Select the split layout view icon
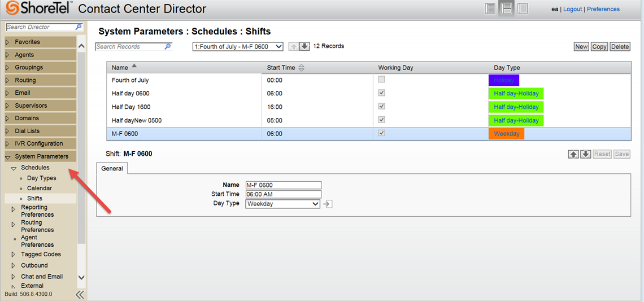The height and width of the screenshot is (302, 644). [x=506, y=8]
